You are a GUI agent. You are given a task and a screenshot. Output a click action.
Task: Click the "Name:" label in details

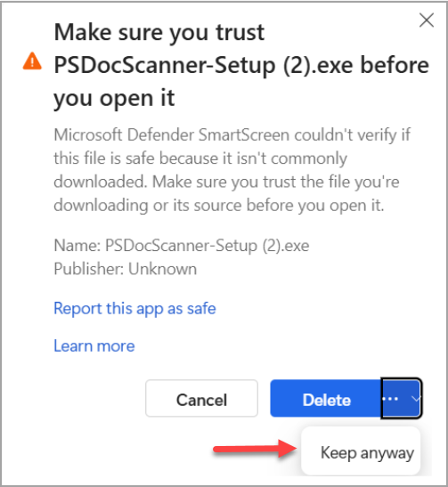[x=77, y=246]
